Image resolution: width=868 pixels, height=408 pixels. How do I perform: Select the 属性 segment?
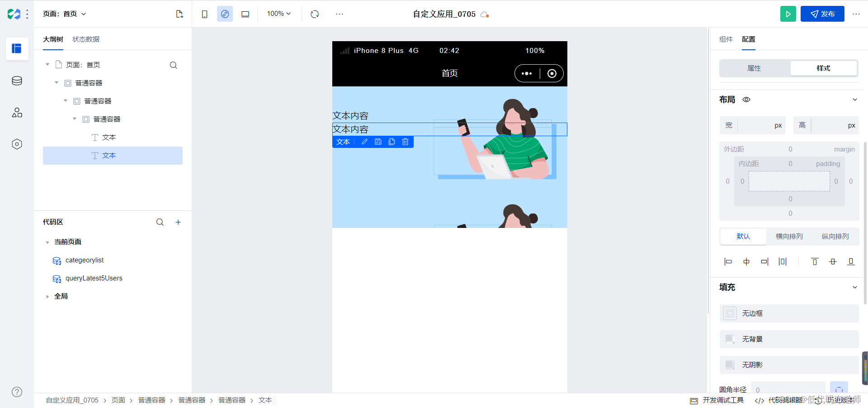click(754, 68)
